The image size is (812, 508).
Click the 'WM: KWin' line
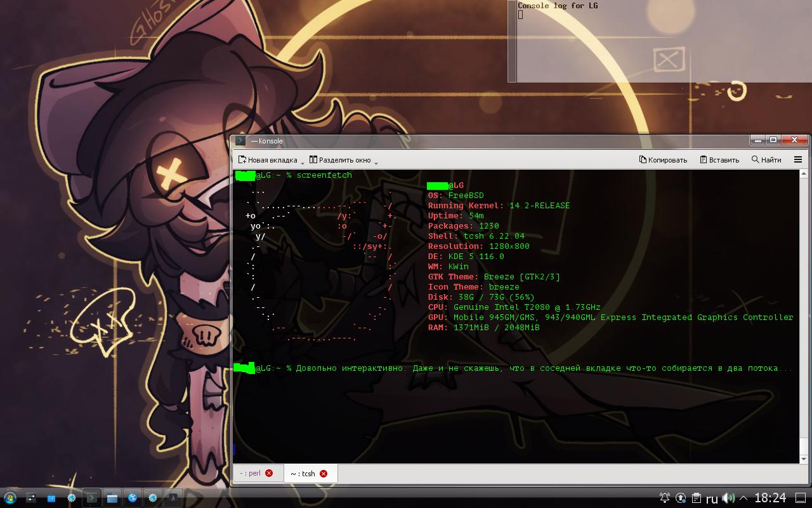tap(449, 267)
